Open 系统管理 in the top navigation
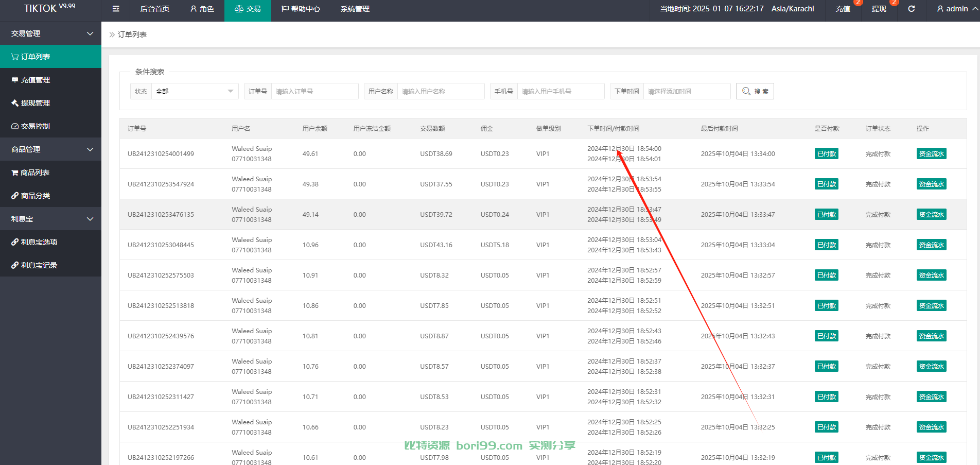The image size is (980, 465). pyautogui.click(x=355, y=9)
